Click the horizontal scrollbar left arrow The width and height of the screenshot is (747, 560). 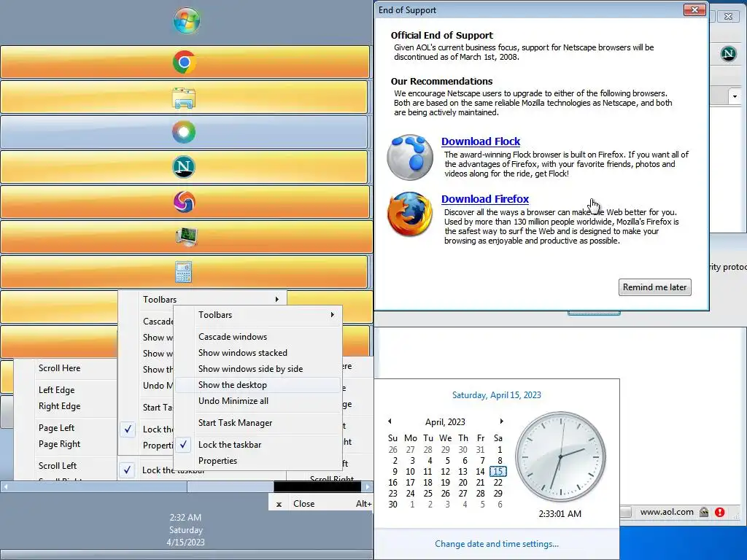pos(5,486)
